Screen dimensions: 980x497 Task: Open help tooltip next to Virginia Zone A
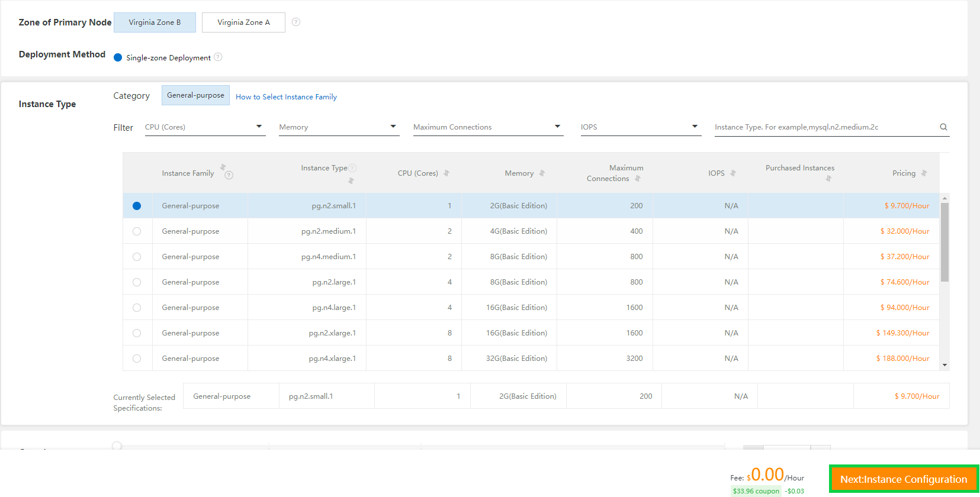point(296,22)
